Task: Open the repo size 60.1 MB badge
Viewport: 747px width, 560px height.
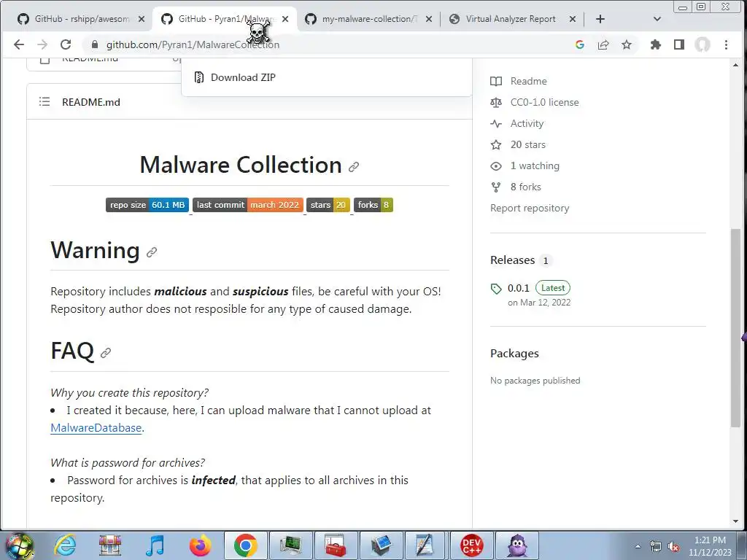Action: (x=147, y=205)
